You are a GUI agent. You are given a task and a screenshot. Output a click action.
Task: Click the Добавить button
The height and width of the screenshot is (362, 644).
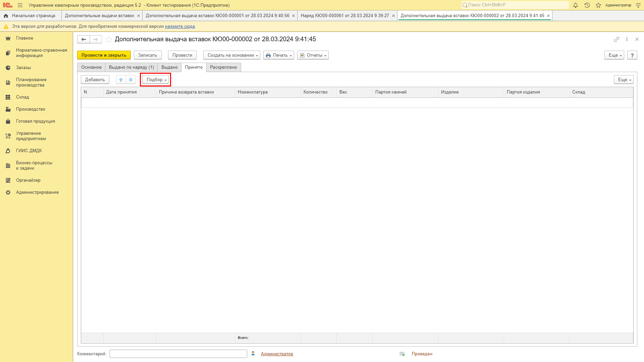95,80
